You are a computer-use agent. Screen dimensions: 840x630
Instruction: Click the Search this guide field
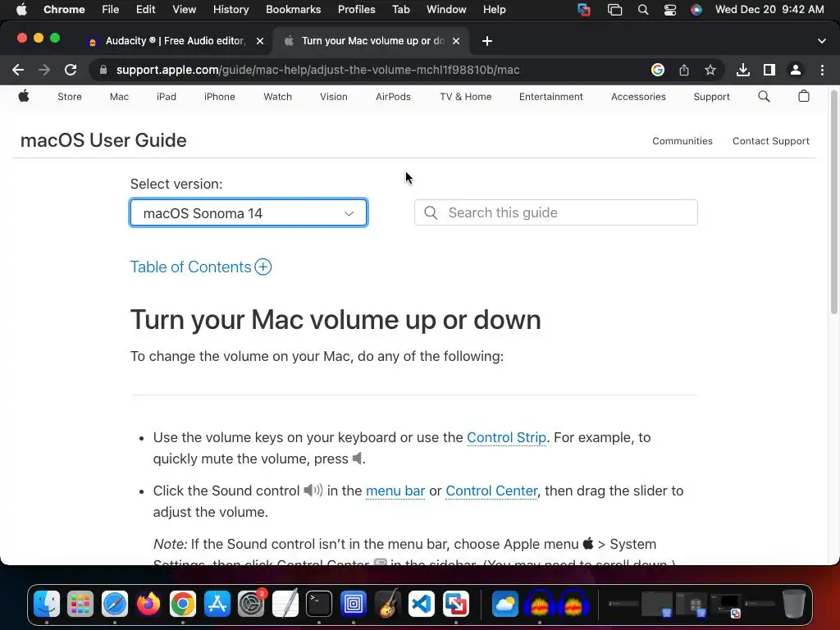coord(555,212)
